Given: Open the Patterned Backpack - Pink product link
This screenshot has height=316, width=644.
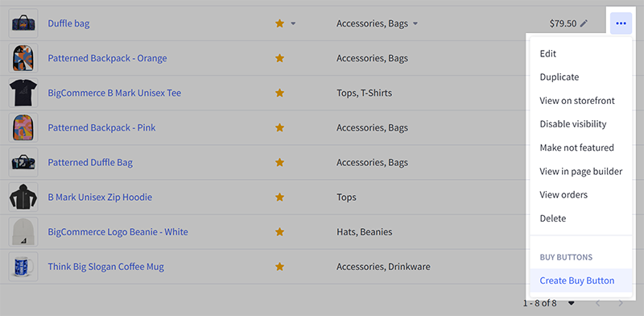Looking at the screenshot, I should (x=101, y=127).
